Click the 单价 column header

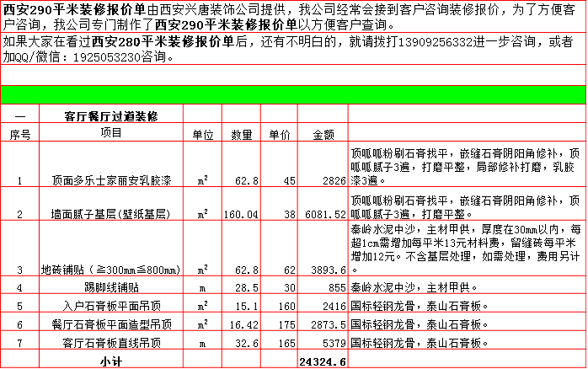pyautogui.click(x=280, y=135)
